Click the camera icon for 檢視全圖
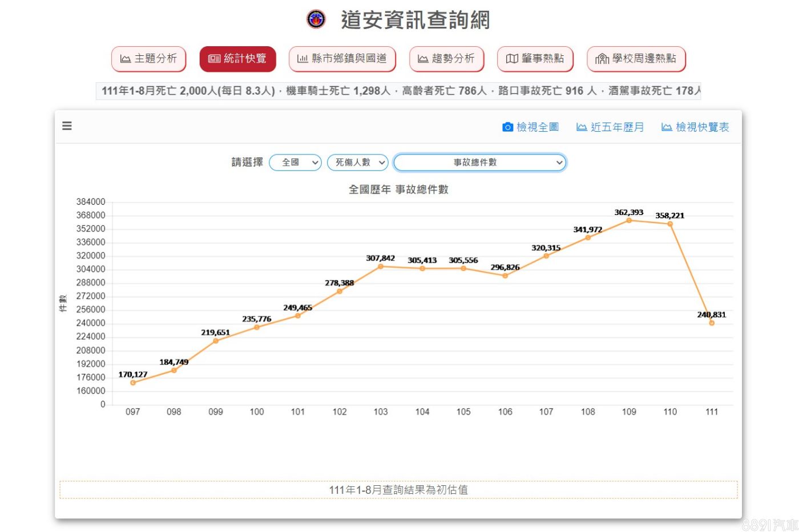This screenshot has height=532, width=799. (507, 127)
